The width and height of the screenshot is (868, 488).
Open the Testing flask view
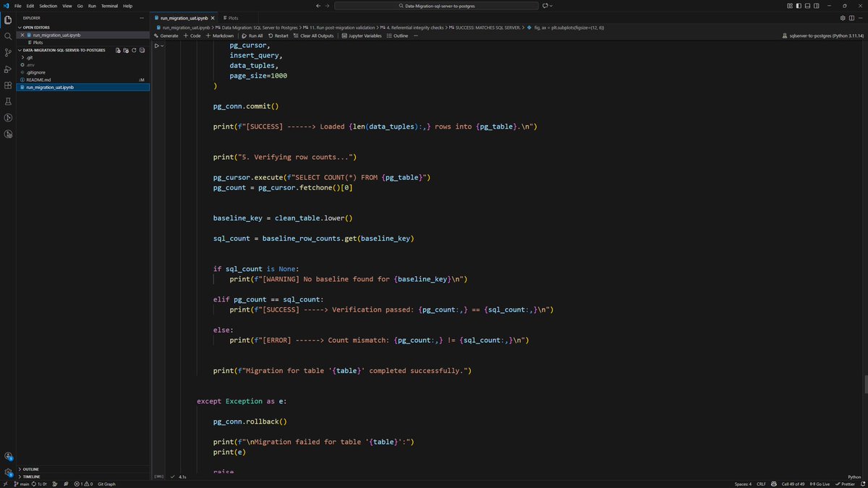[x=8, y=102]
